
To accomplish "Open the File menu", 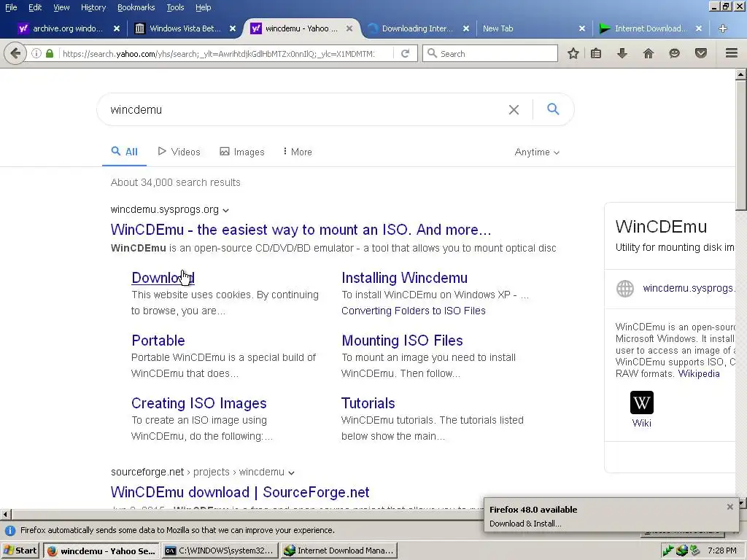I will (x=11, y=7).
